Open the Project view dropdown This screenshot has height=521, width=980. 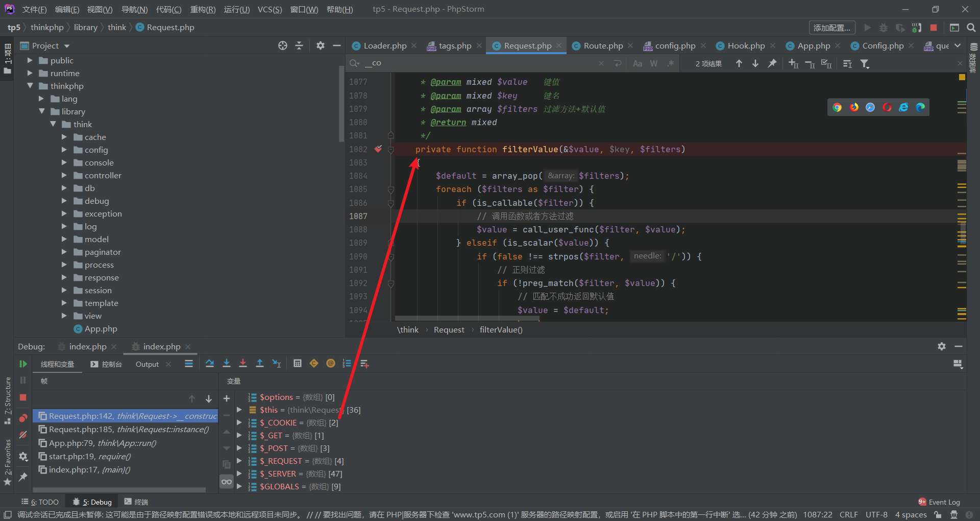point(67,45)
